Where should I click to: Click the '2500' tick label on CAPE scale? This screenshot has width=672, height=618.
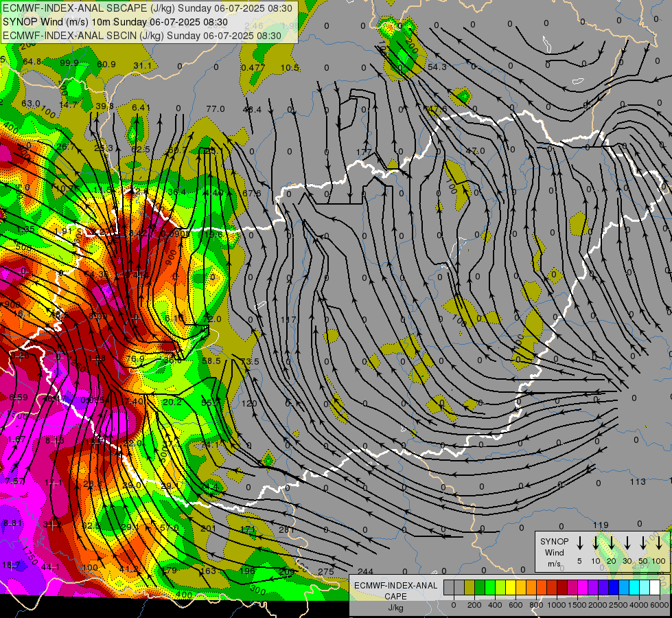click(x=618, y=605)
